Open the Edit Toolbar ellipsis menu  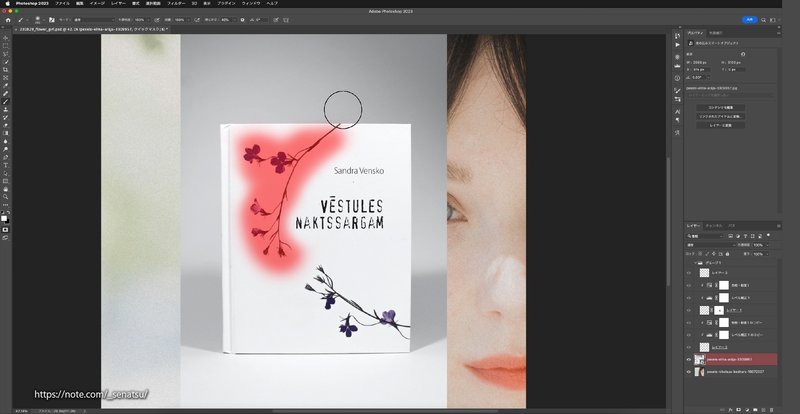coord(6,205)
